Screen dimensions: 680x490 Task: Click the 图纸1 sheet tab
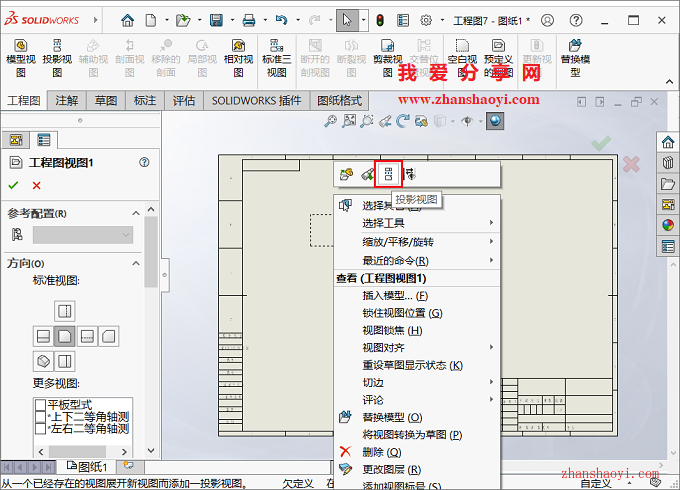pyautogui.click(x=87, y=467)
